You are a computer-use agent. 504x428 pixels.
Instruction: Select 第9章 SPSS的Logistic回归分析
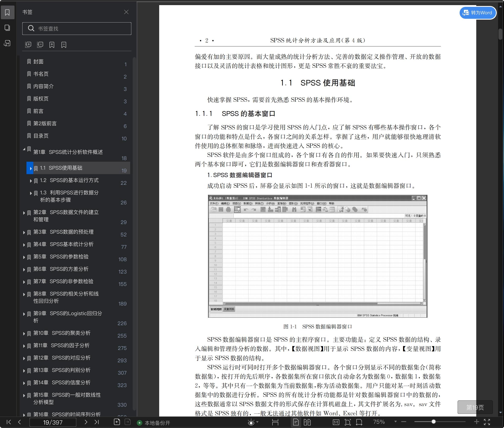68,317
